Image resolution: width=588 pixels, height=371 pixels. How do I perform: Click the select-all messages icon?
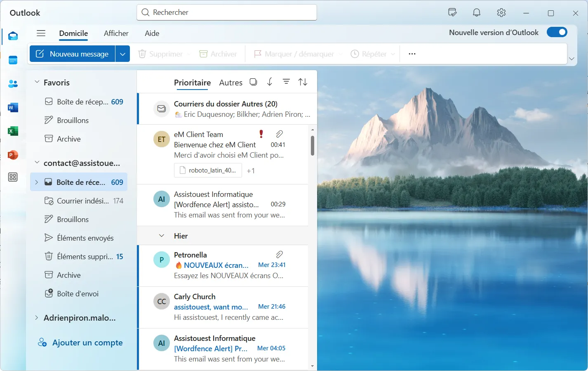254,82
